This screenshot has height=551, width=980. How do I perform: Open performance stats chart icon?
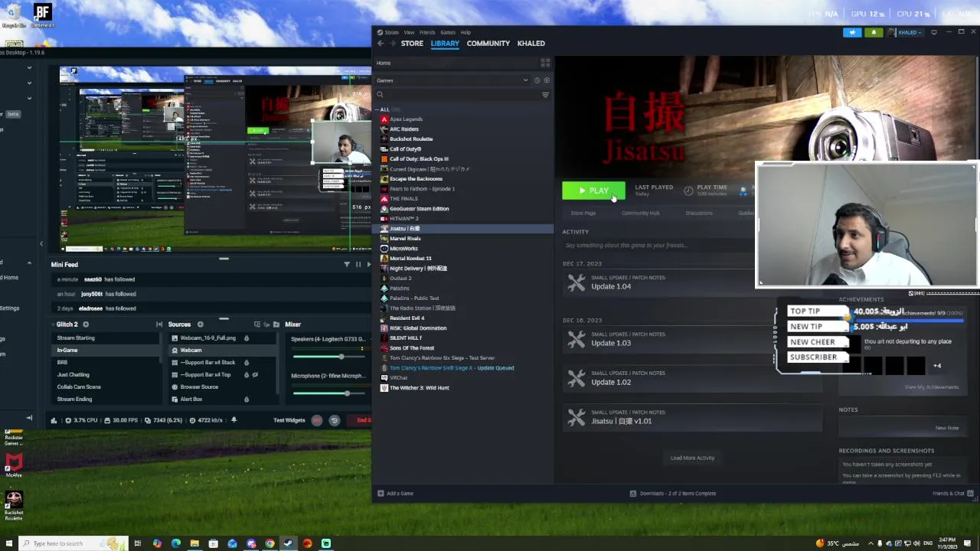click(x=53, y=420)
